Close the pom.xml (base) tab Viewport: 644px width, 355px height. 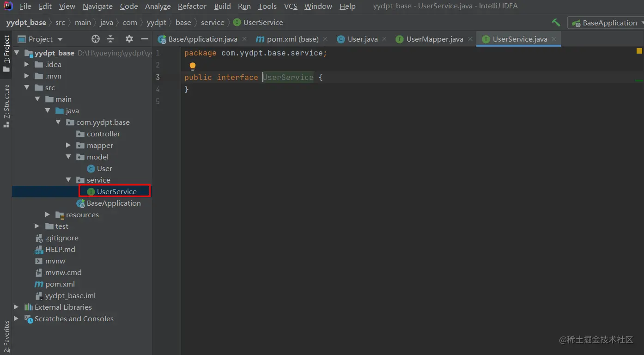click(x=326, y=39)
